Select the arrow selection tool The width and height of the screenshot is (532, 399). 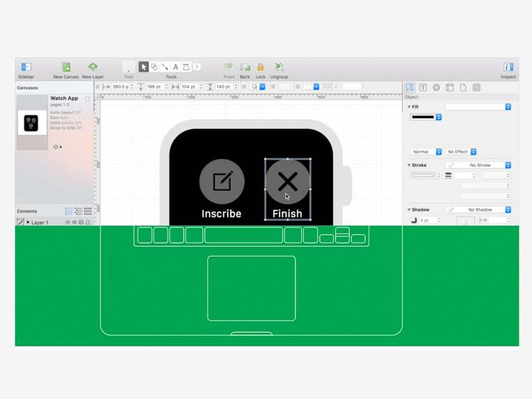click(144, 66)
